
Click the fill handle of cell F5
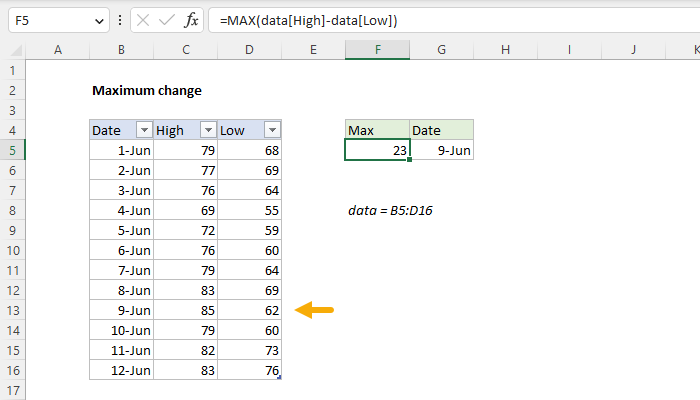[x=409, y=159]
